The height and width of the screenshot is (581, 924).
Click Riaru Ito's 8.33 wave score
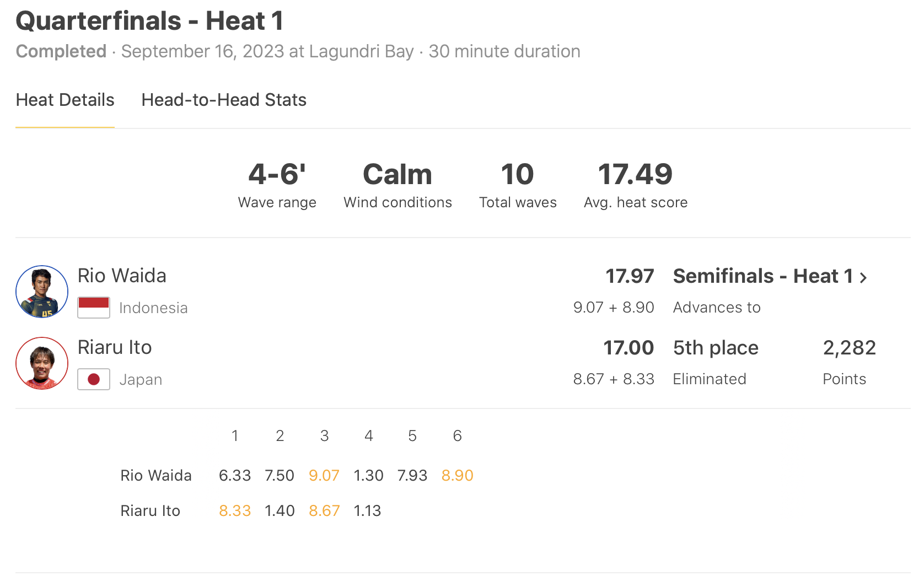coord(235,510)
